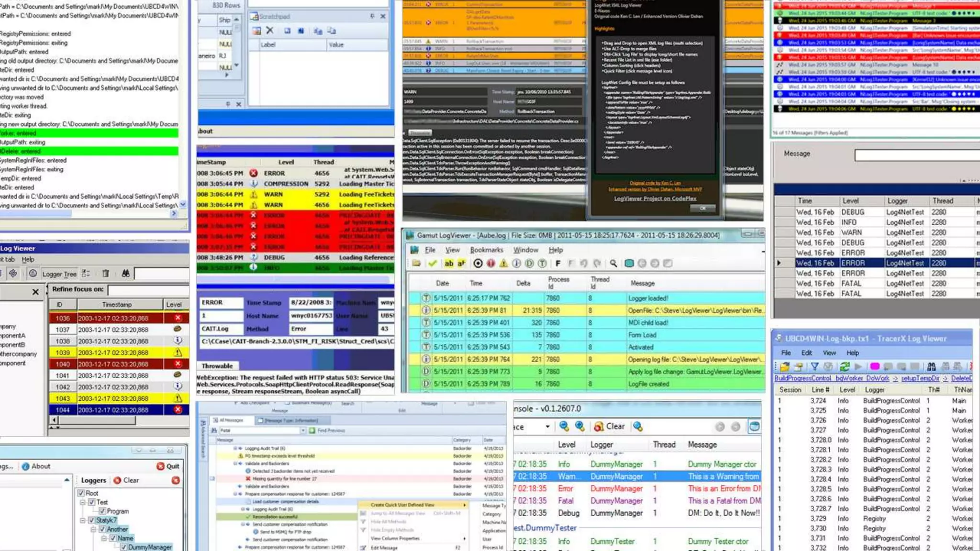980x551 pixels.
Task: Click the Quit button
Action: point(168,466)
